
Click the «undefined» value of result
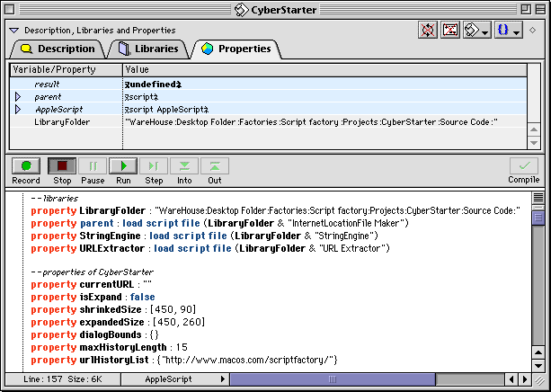153,85
